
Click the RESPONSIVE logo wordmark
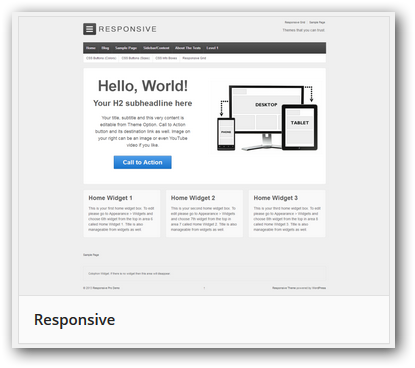point(127,29)
